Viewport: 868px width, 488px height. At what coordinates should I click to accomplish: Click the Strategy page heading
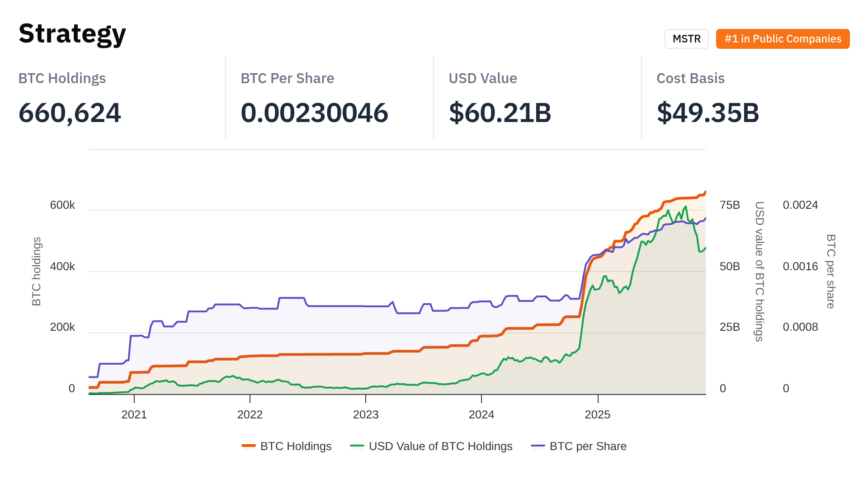(72, 33)
